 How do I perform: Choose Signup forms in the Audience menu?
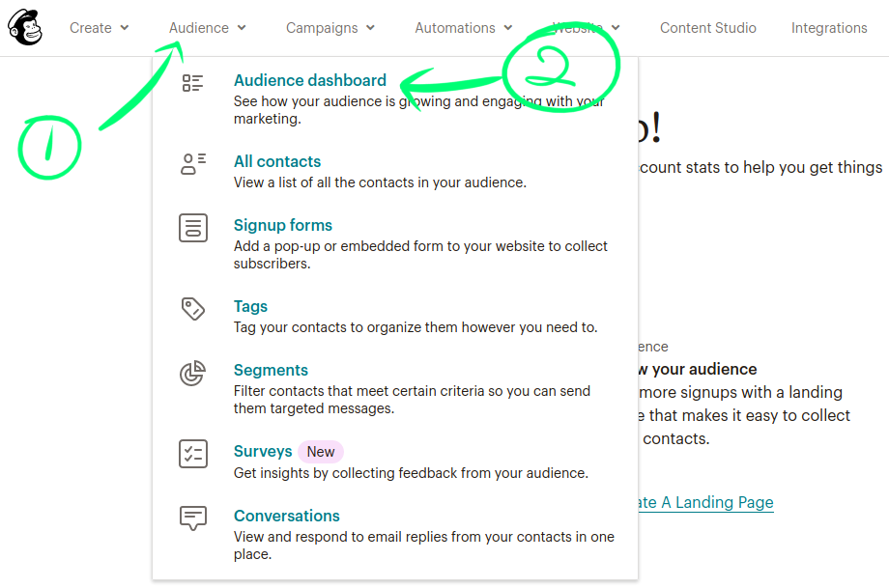[x=283, y=225]
